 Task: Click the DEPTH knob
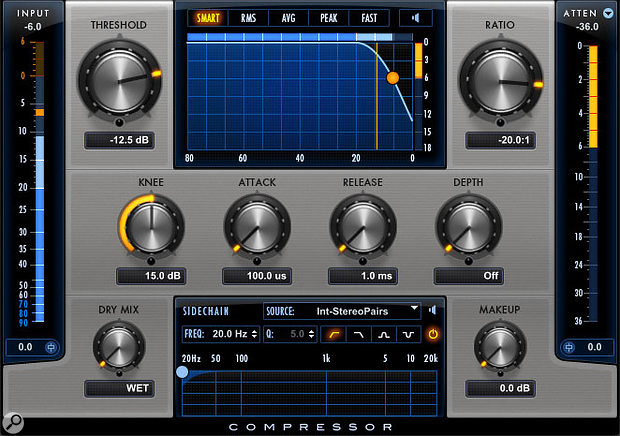coord(469,227)
